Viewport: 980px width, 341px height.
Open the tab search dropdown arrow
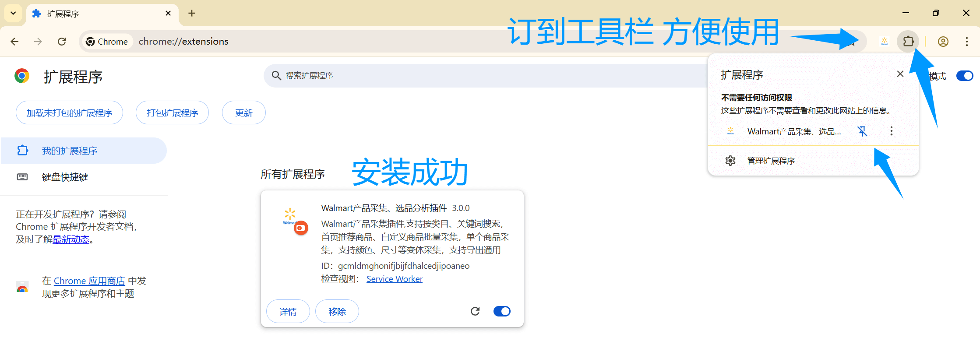[13, 13]
